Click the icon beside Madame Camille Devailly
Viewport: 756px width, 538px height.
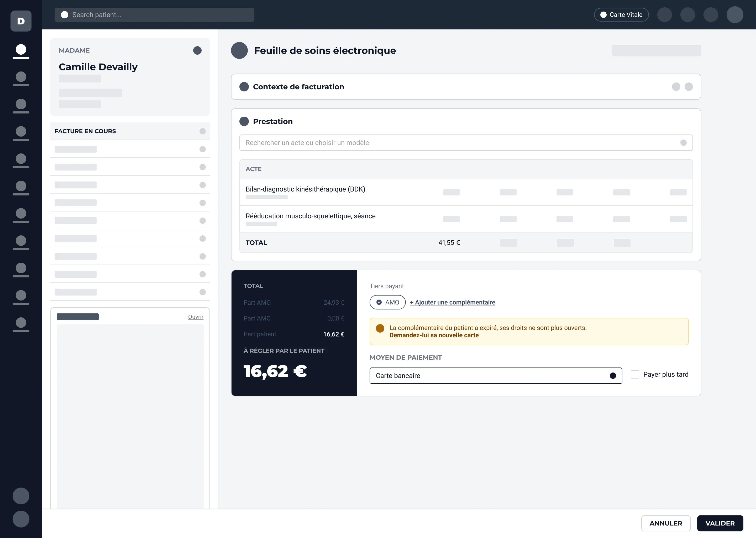pyautogui.click(x=197, y=50)
